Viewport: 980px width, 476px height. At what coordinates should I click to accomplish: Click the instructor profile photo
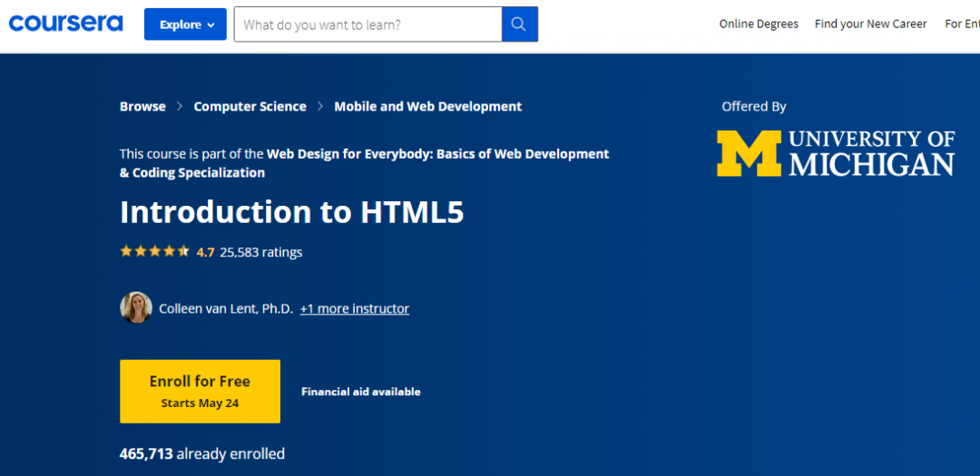pyautogui.click(x=136, y=307)
